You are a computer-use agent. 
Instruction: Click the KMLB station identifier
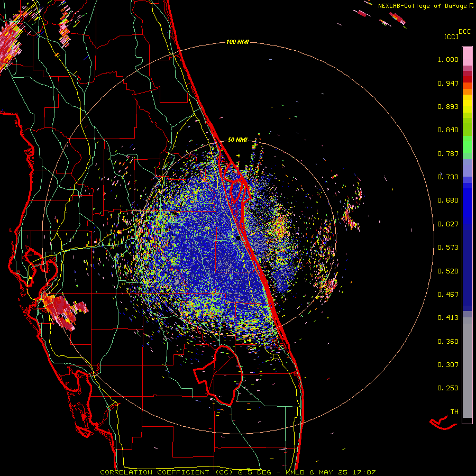[x=296, y=472]
